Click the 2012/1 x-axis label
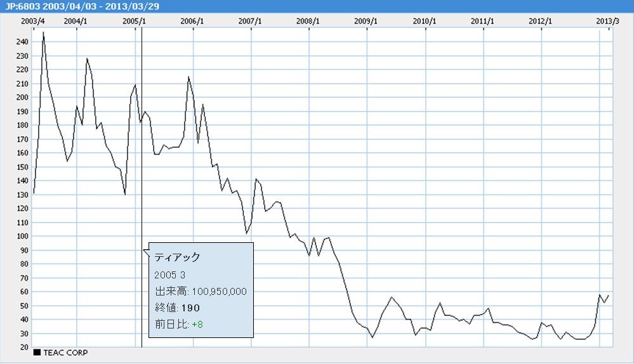This screenshot has width=634, height=364. (x=540, y=22)
